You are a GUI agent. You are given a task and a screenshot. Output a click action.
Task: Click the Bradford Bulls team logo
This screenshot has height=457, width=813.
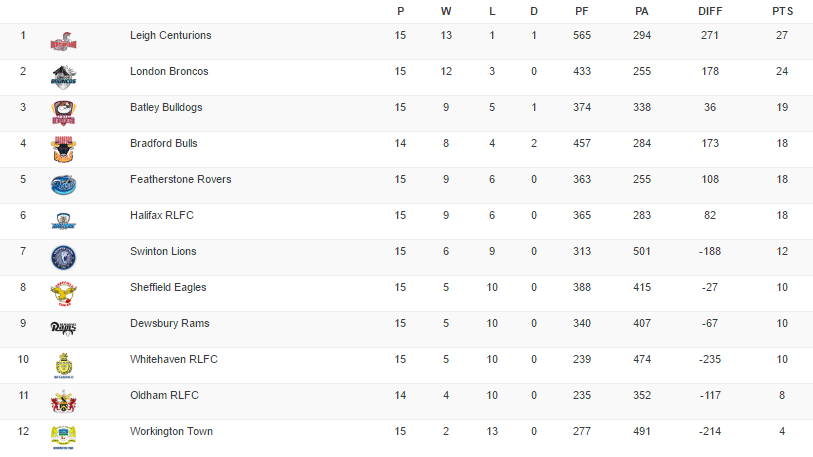point(63,150)
